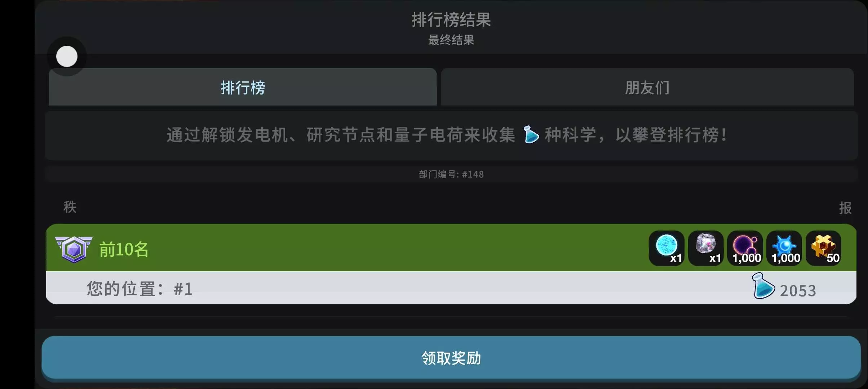Tap the blue spiky energy reward 1,000

(784, 248)
